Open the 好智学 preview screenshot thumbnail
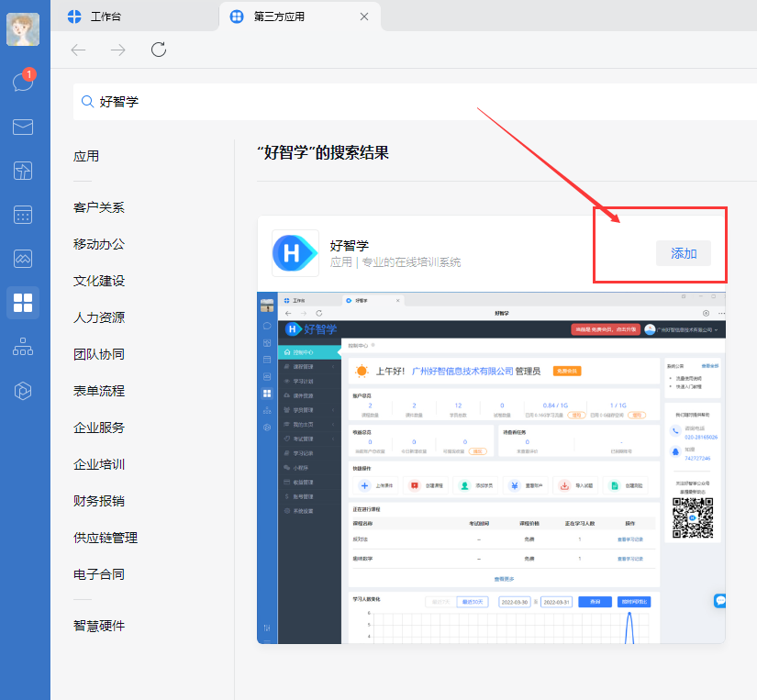Viewport: 757px width, 700px height. pyautogui.click(x=491, y=468)
